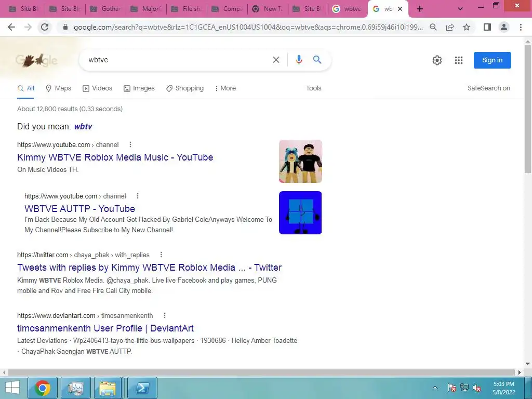Submit search with the blue magnifier
Screen dimensions: 532x399
(317, 60)
